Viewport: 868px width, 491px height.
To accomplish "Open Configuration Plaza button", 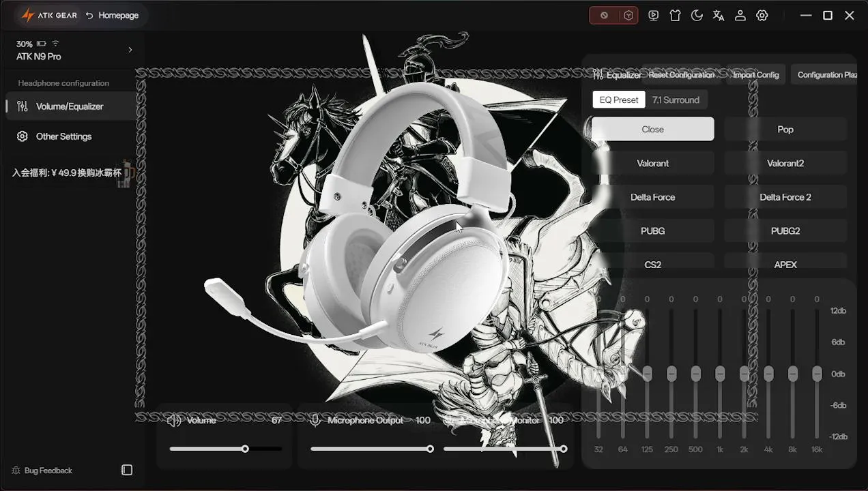I will click(824, 75).
